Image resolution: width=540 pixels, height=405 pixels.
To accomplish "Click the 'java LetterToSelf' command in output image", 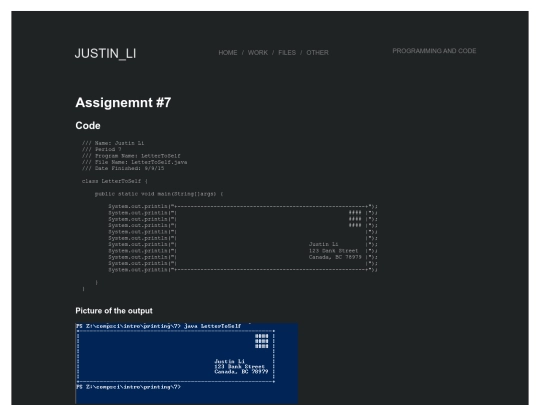I will (213, 326).
